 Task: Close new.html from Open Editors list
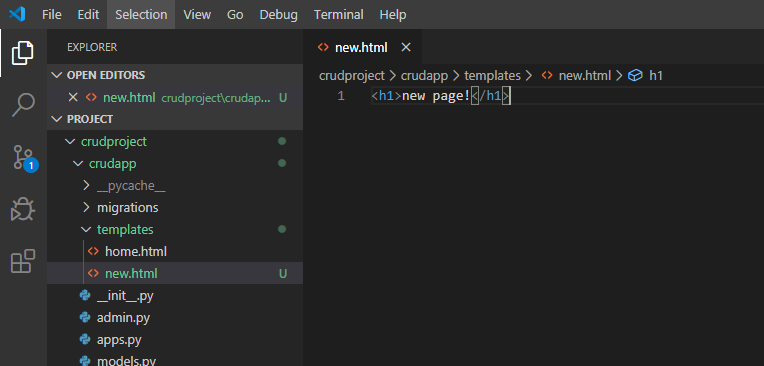73,97
